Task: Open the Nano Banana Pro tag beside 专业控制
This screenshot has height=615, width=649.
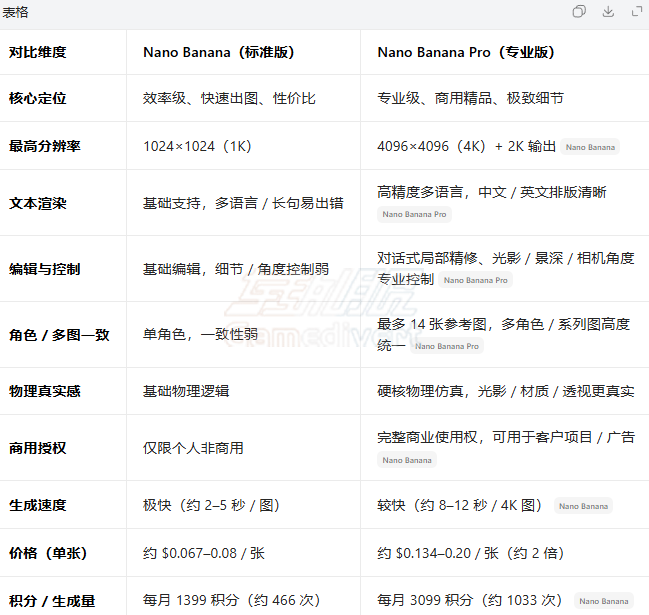Action: click(x=476, y=280)
